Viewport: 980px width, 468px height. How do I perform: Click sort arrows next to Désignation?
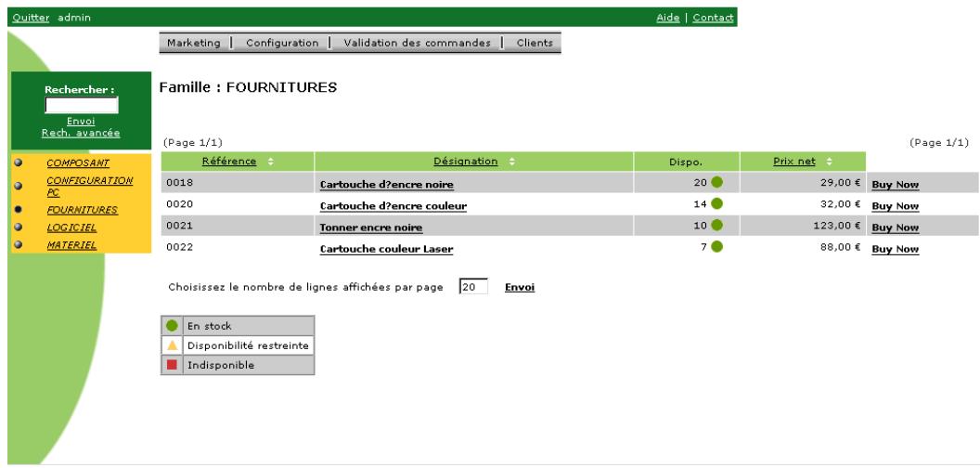tap(512, 162)
